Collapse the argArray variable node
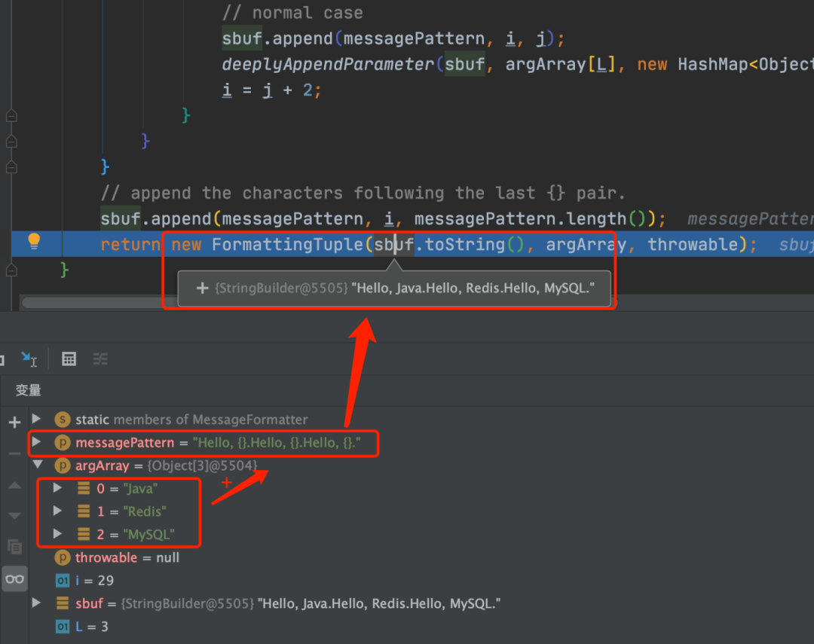This screenshot has width=814, height=644. coord(36,465)
